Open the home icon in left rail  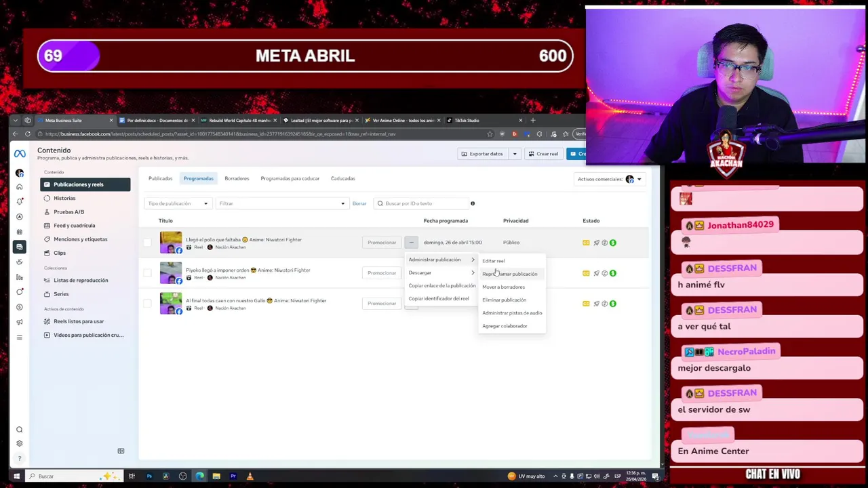click(x=20, y=186)
